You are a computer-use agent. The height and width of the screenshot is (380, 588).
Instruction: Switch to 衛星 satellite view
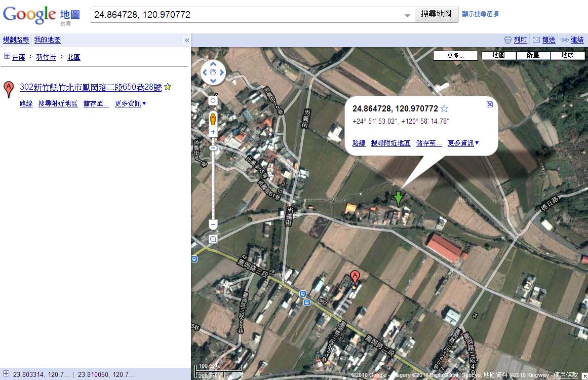[x=533, y=55]
